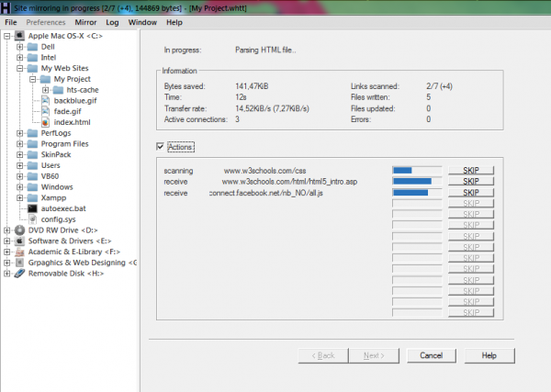Expand the Users folder node

tap(20, 165)
